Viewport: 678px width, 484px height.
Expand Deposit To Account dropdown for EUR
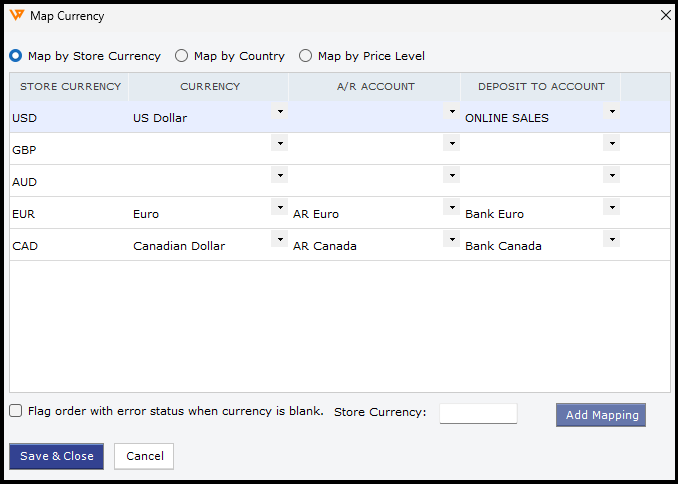(612, 207)
